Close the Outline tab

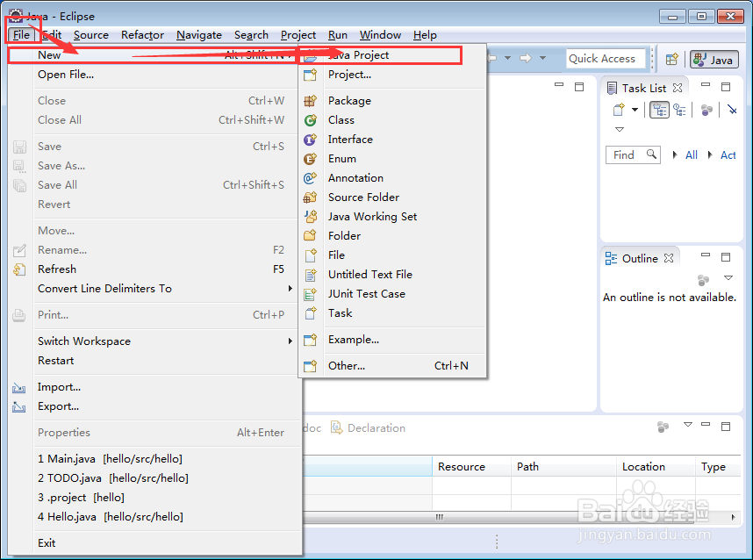(669, 258)
